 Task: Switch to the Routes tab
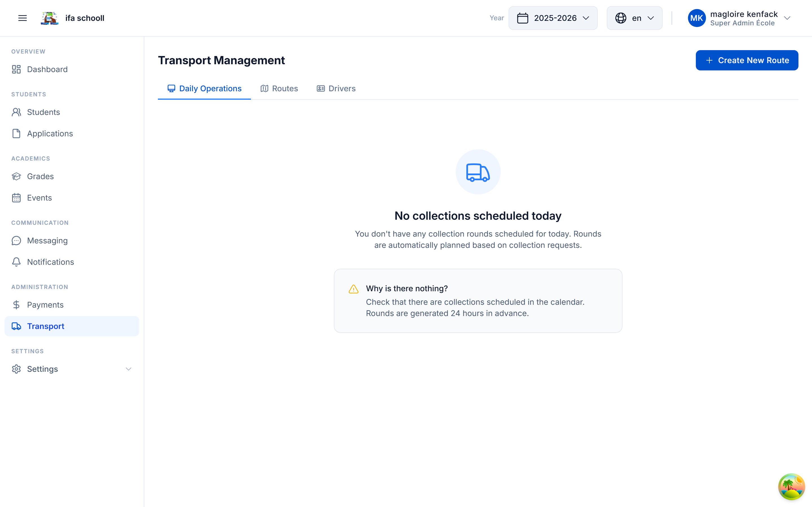pyautogui.click(x=279, y=88)
